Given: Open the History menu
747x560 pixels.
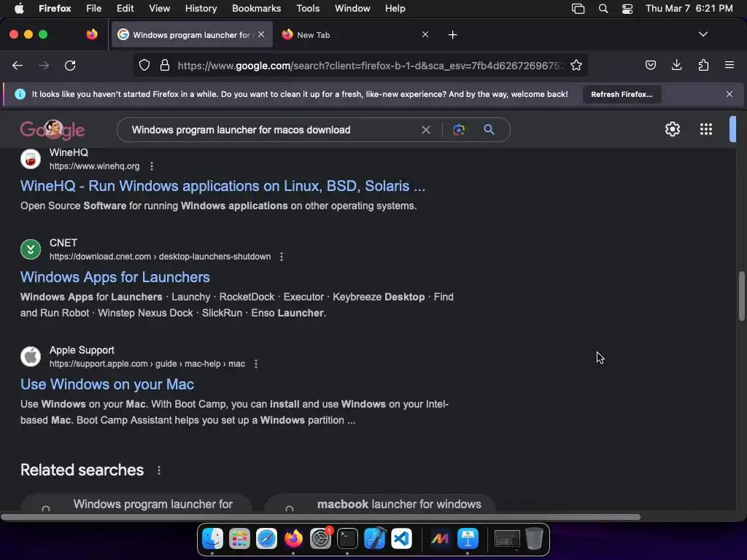Looking at the screenshot, I should click(201, 8).
